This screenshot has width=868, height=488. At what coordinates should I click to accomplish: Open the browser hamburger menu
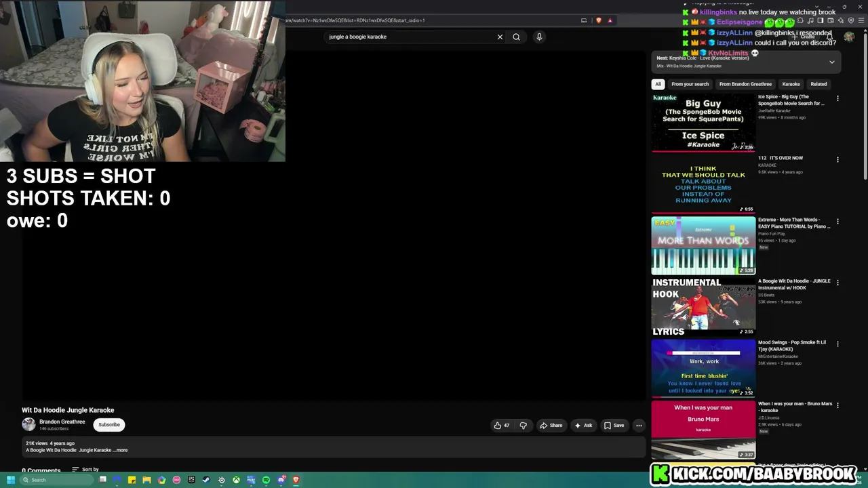tap(861, 20)
